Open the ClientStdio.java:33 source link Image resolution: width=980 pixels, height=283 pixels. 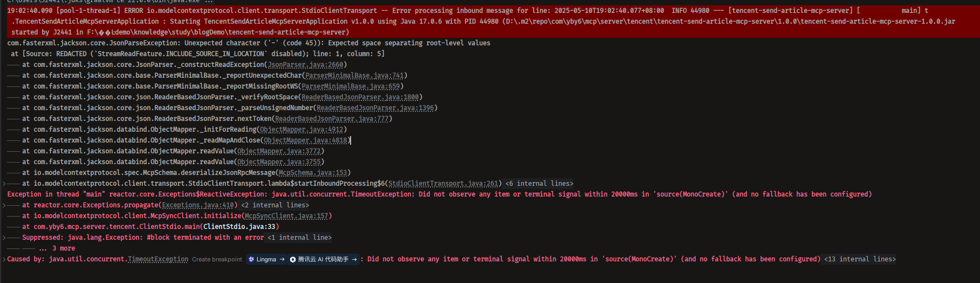pos(239,227)
